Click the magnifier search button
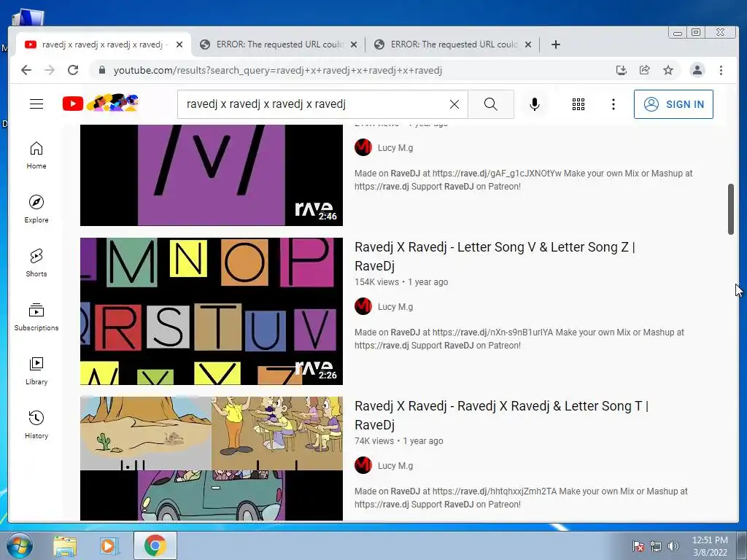 tap(491, 104)
